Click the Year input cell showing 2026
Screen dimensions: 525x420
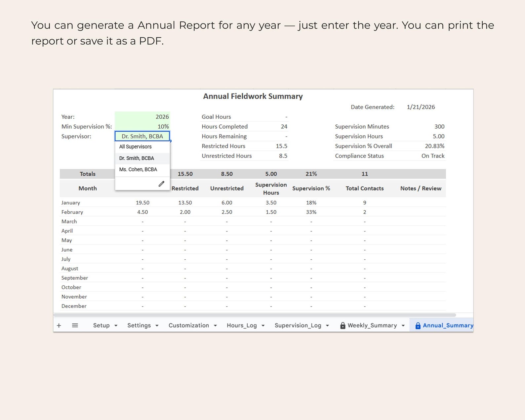(142, 117)
